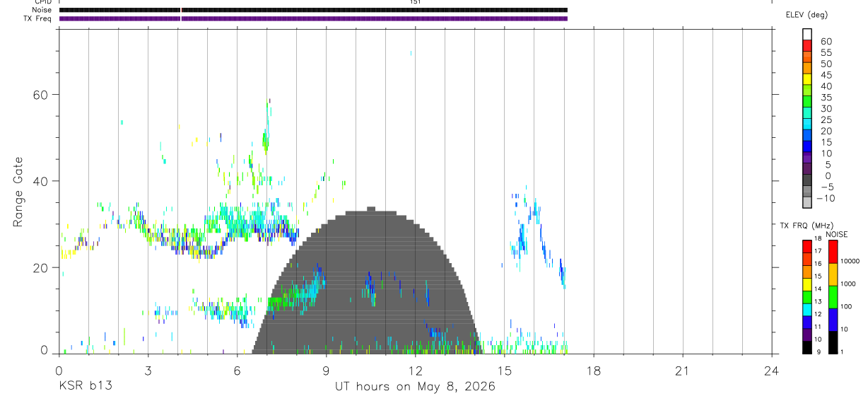Click the "KSR b13" radar beam label
Viewport: 868px width, 401px height.
tap(85, 386)
